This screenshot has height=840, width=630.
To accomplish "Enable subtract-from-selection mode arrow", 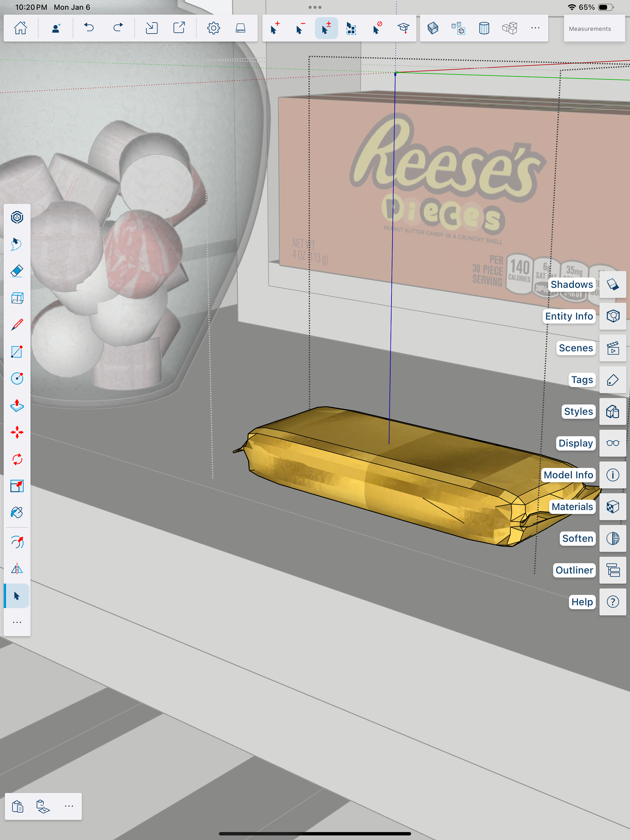I will click(300, 28).
